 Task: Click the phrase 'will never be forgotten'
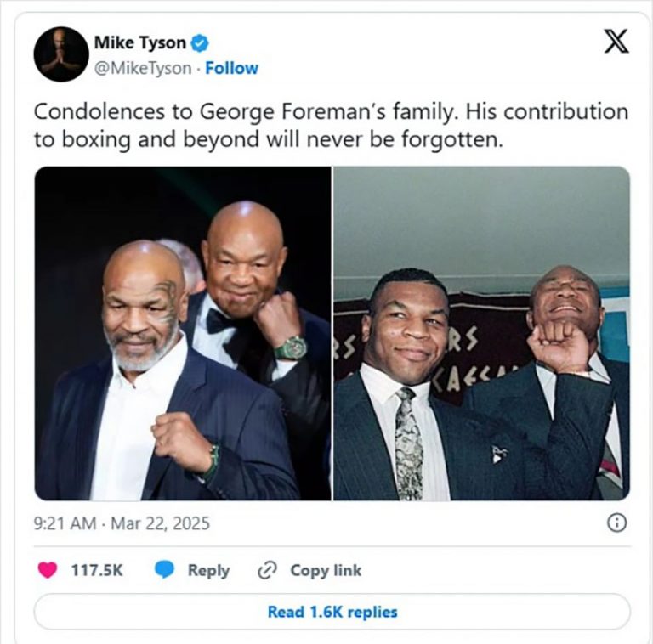click(x=412, y=139)
